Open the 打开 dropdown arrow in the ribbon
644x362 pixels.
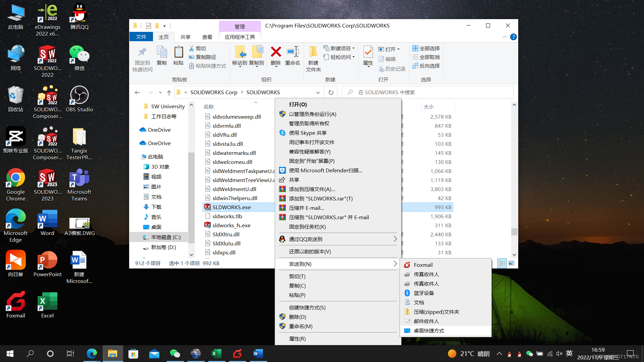[399, 49]
